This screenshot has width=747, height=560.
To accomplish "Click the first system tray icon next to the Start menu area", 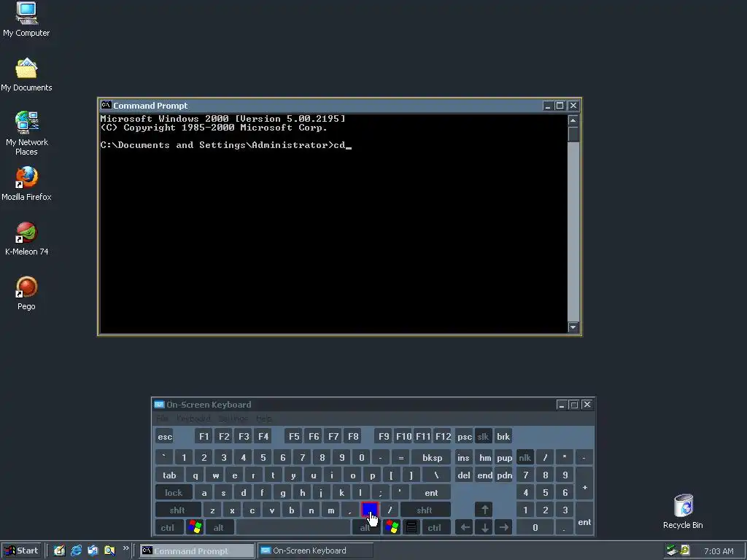I will point(672,551).
